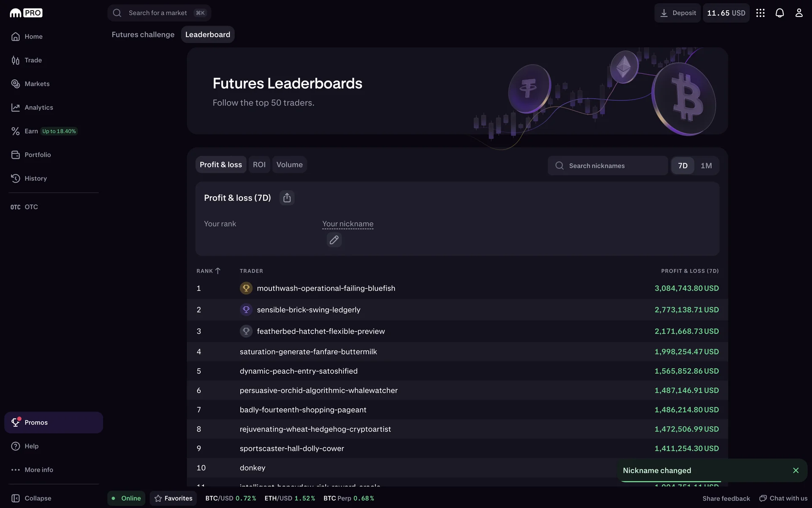Click the Deposit button

678,13
